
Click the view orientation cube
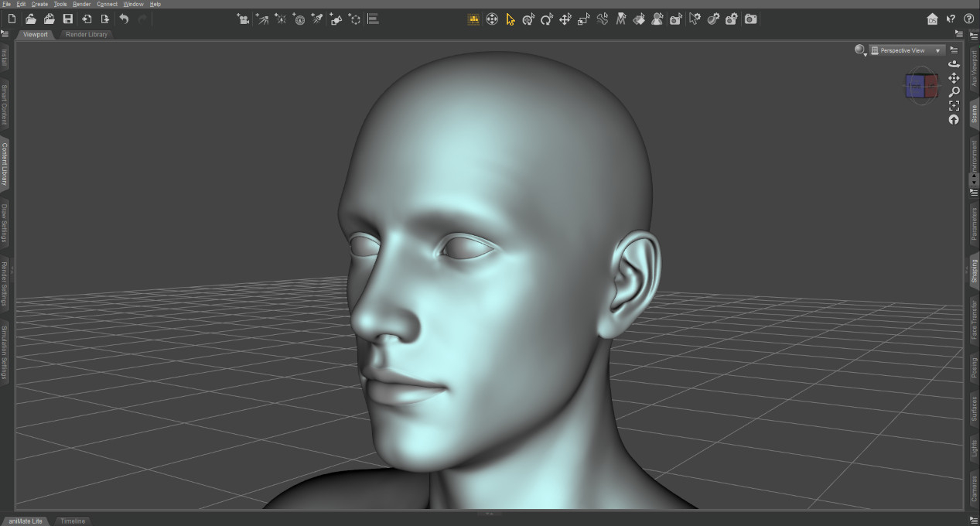[x=921, y=86]
